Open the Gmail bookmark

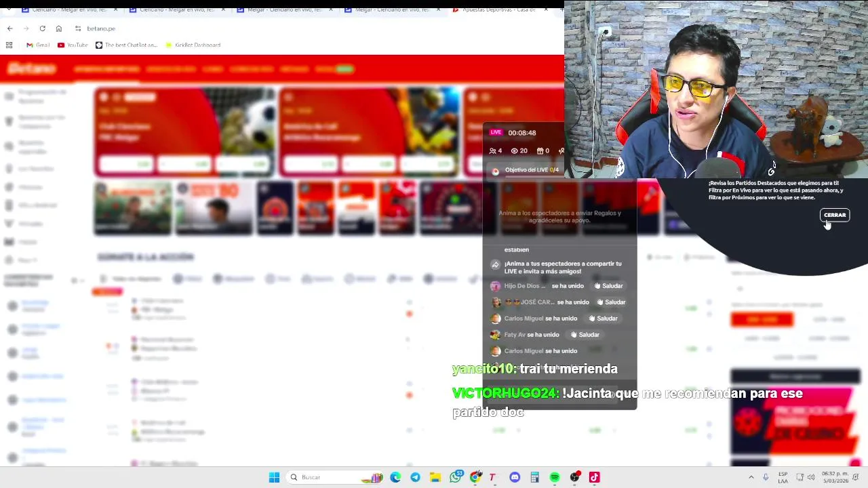(x=38, y=45)
